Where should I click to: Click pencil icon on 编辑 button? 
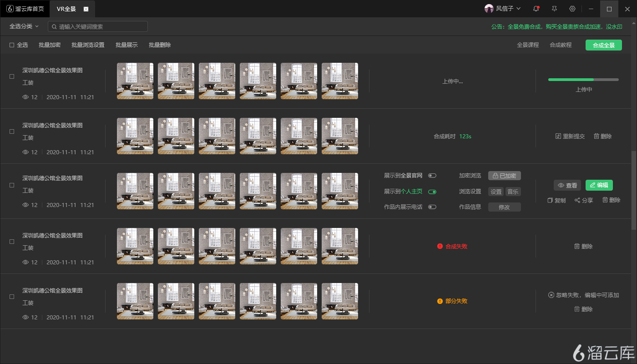[x=593, y=185]
